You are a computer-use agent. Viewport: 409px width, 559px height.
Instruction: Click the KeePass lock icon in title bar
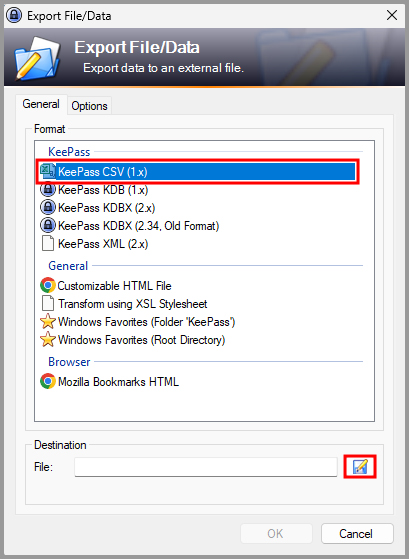[x=14, y=15]
